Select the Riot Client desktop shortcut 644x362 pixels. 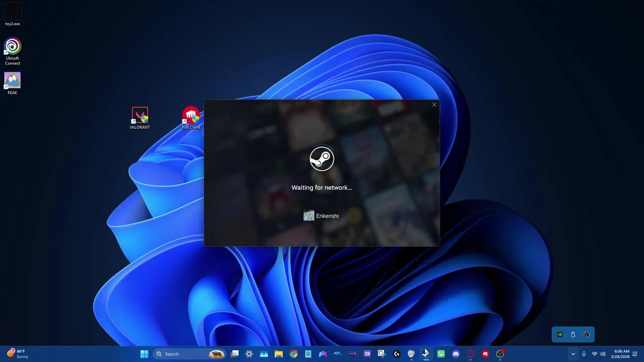191,118
